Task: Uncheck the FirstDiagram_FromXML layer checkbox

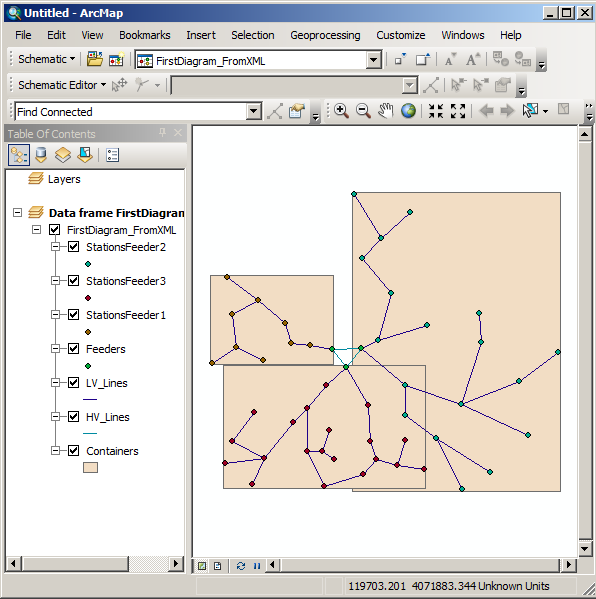Action: tap(54, 230)
